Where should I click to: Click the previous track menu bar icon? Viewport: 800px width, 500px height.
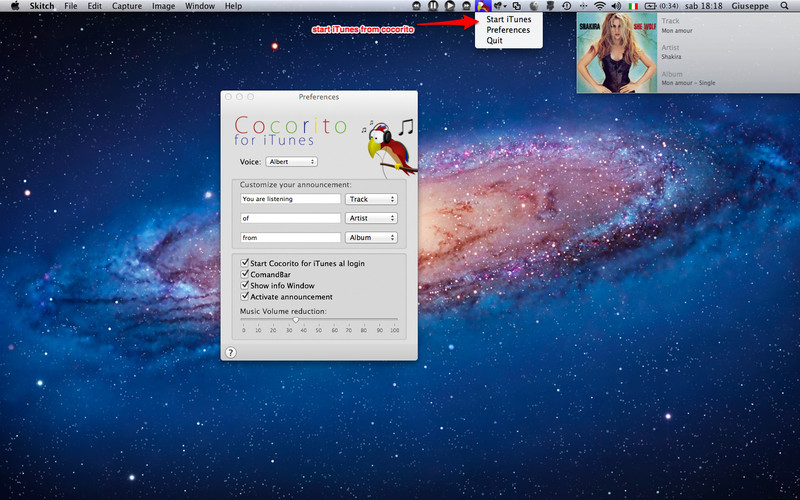[x=416, y=6]
